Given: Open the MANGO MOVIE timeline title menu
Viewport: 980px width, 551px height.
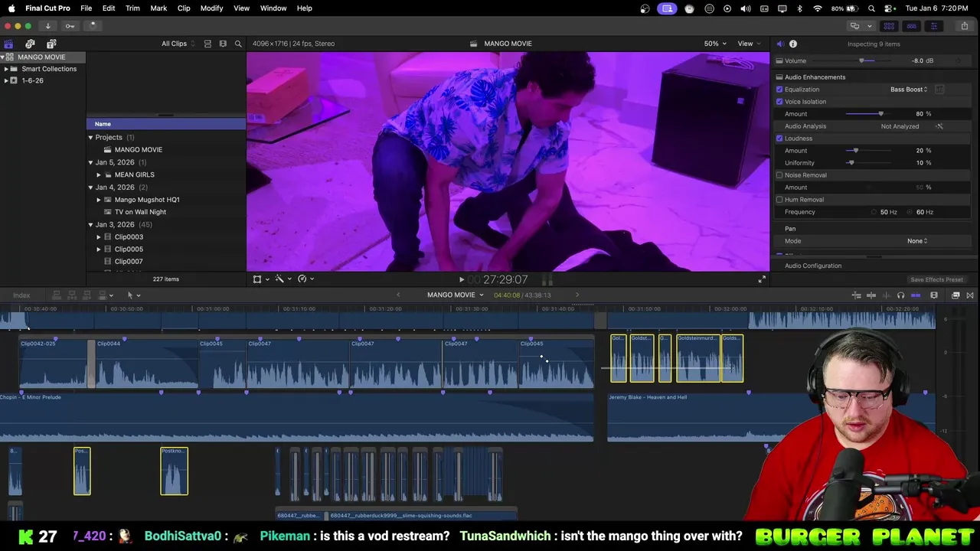Looking at the screenshot, I should tap(456, 295).
